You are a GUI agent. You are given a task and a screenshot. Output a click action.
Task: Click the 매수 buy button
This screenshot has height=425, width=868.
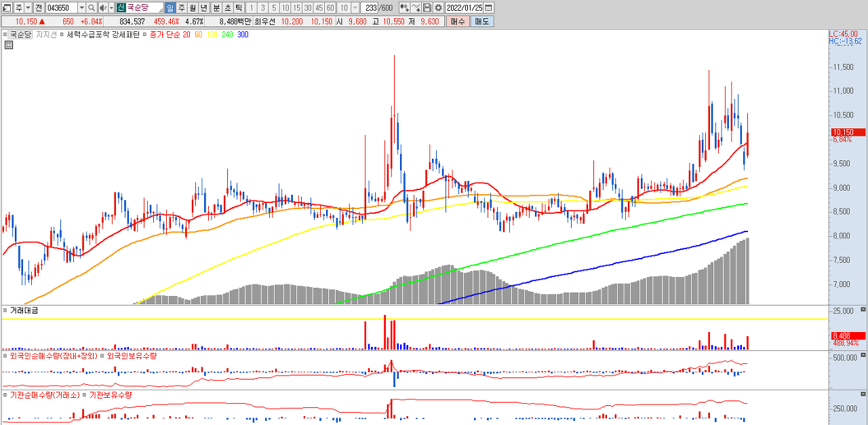tap(458, 21)
